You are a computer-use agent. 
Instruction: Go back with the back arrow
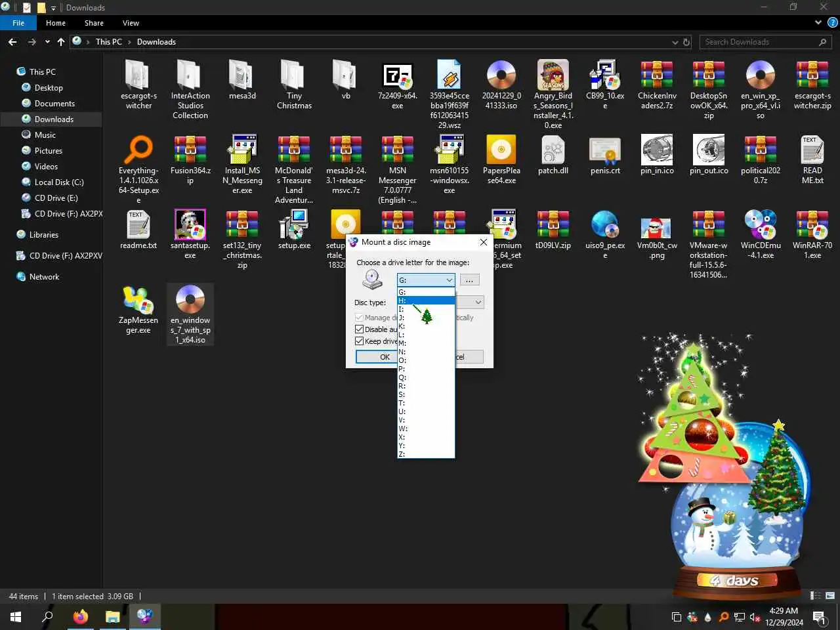12,42
